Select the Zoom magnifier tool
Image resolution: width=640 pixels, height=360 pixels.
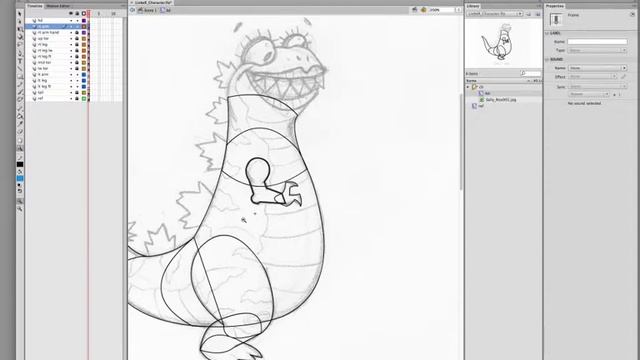(x=20, y=149)
